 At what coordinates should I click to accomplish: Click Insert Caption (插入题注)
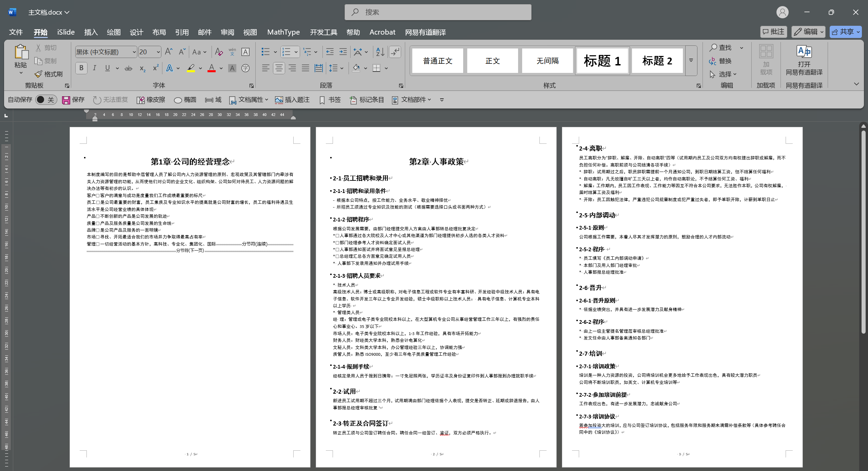[x=292, y=100]
